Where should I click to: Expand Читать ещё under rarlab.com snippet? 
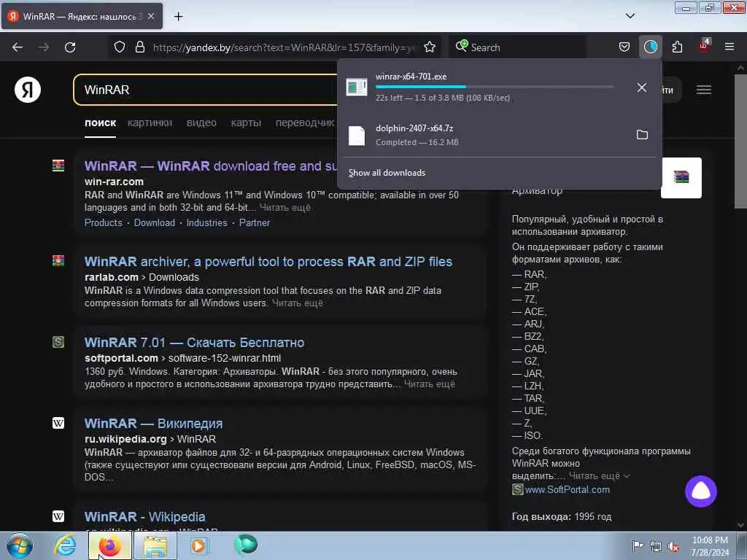(x=298, y=303)
